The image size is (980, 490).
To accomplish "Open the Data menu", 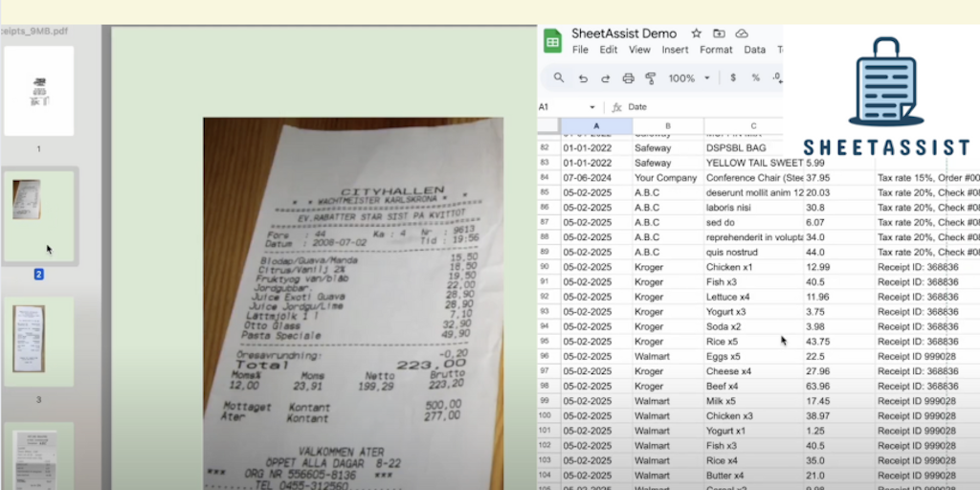I will pos(755,50).
